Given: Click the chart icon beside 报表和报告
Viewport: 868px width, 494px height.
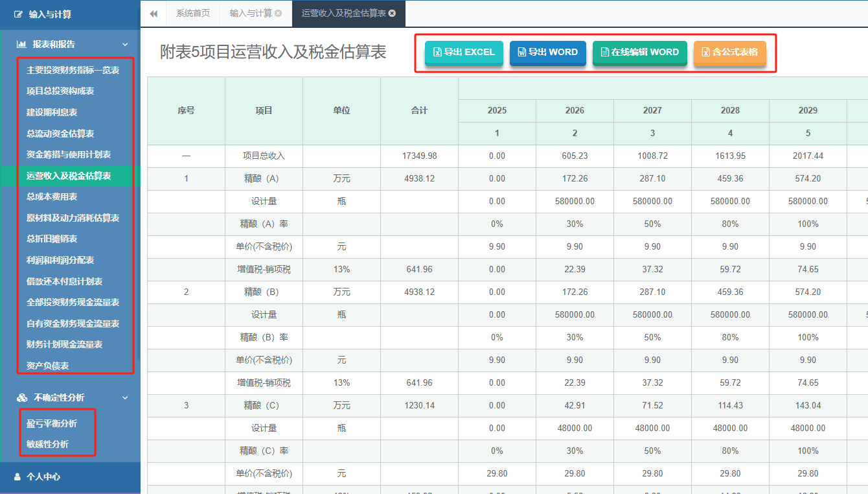Looking at the screenshot, I should point(21,44).
